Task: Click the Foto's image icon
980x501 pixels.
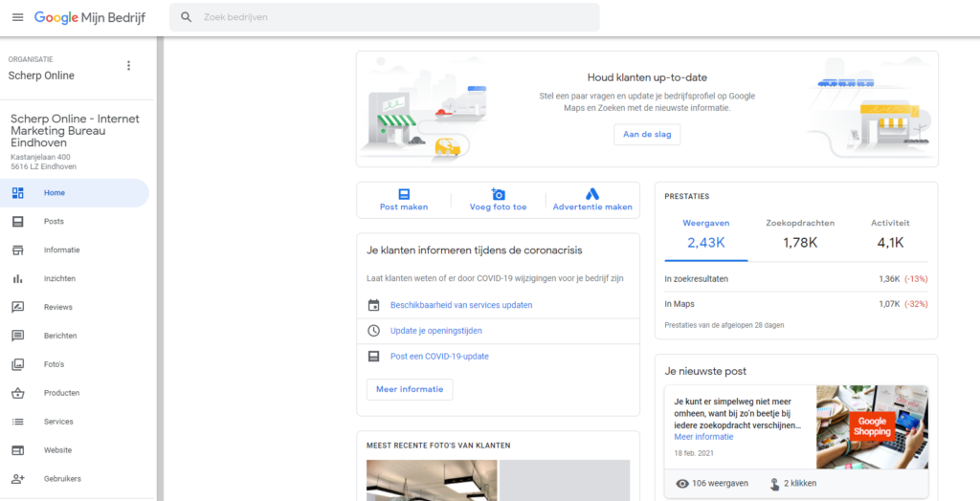Action: pos(17,364)
